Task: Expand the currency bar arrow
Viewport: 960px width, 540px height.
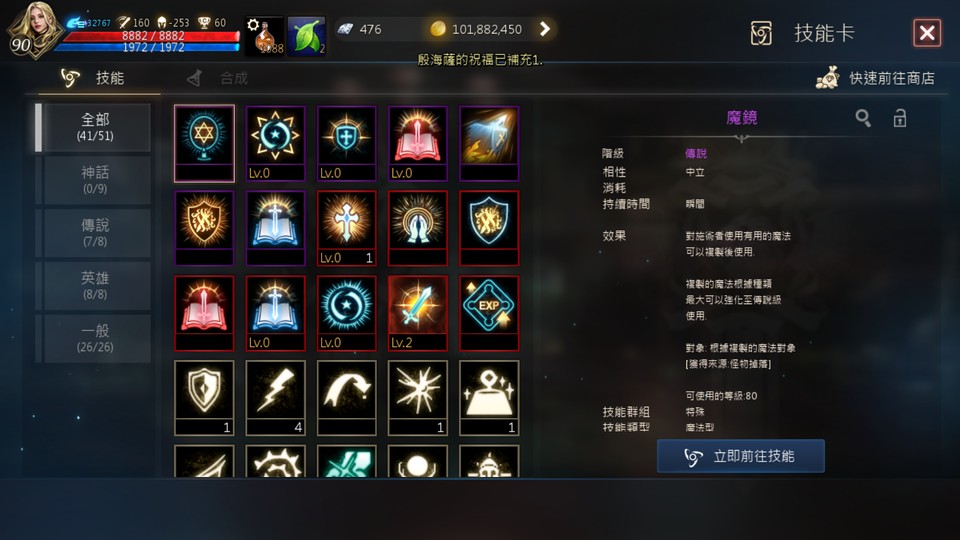Action: tap(544, 29)
